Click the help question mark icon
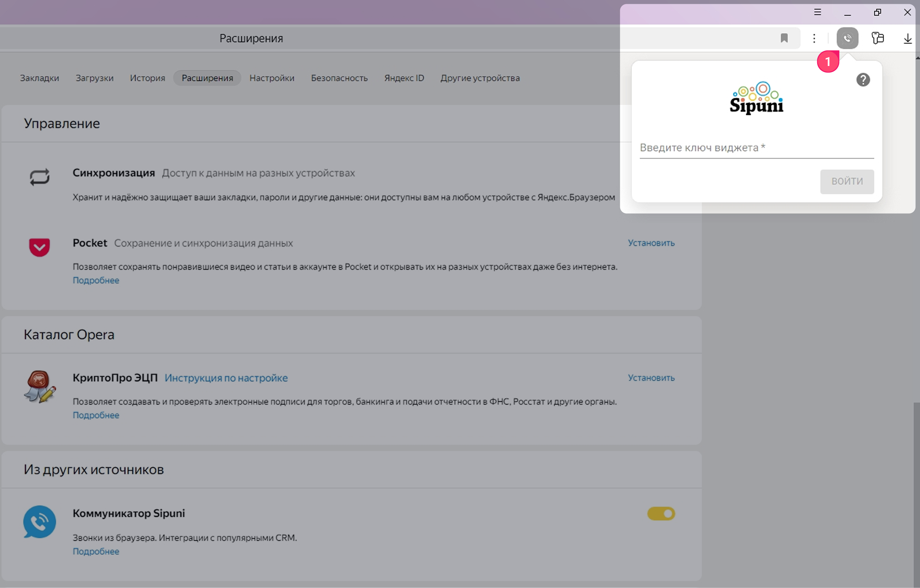This screenshot has width=920, height=588. pos(863,80)
